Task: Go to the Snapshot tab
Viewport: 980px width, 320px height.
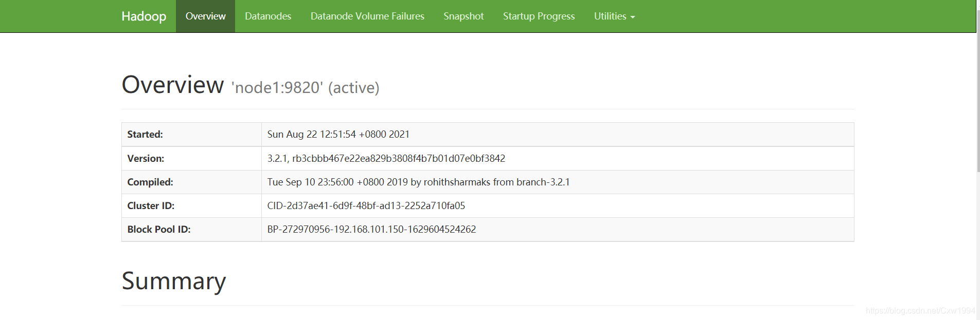Action: pyautogui.click(x=464, y=16)
